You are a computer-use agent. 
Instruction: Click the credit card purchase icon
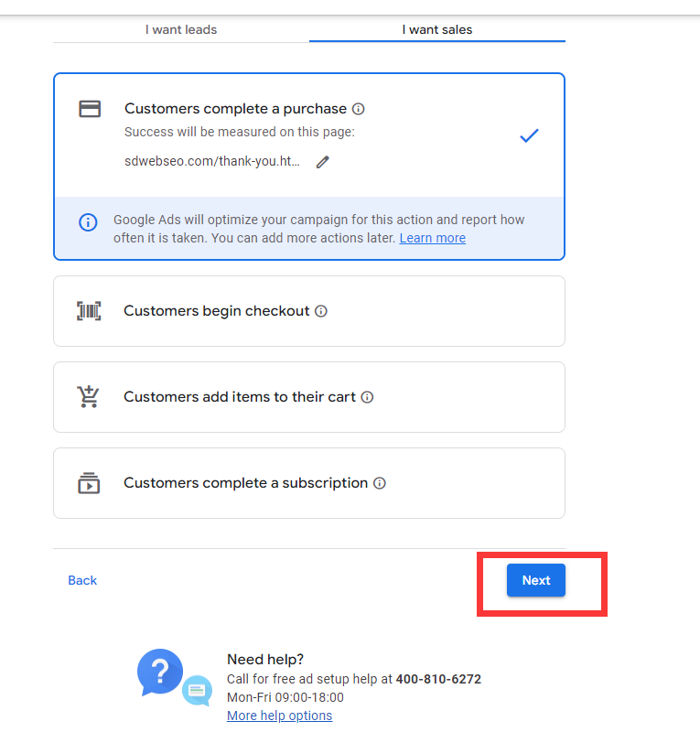(x=90, y=109)
